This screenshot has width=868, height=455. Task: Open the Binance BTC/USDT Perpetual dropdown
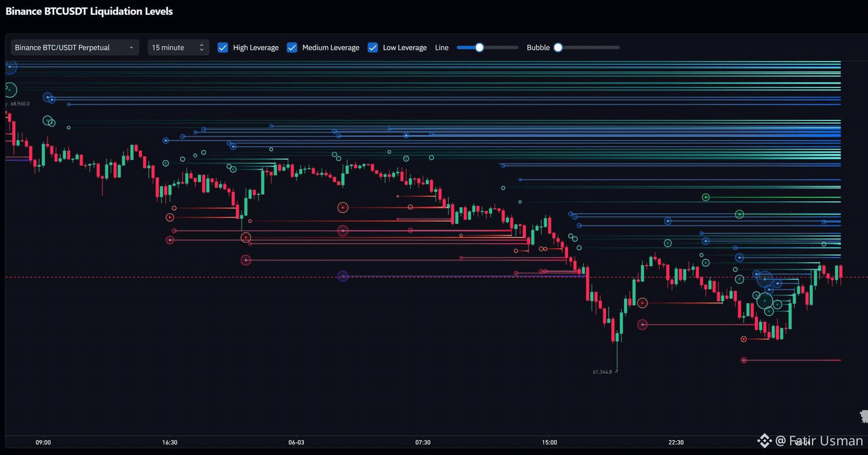click(75, 48)
